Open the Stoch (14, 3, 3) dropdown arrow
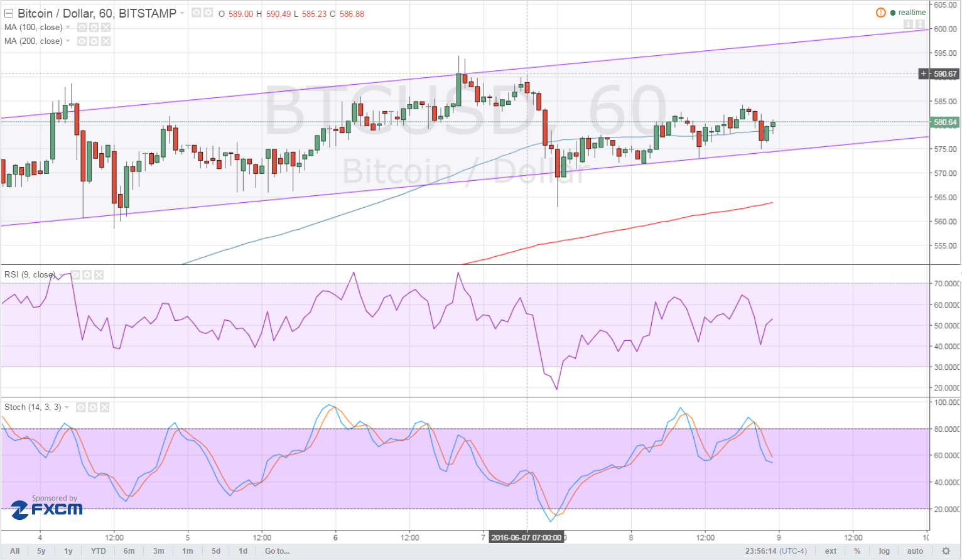Screen dimensions: 962x560 (x=67, y=407)
